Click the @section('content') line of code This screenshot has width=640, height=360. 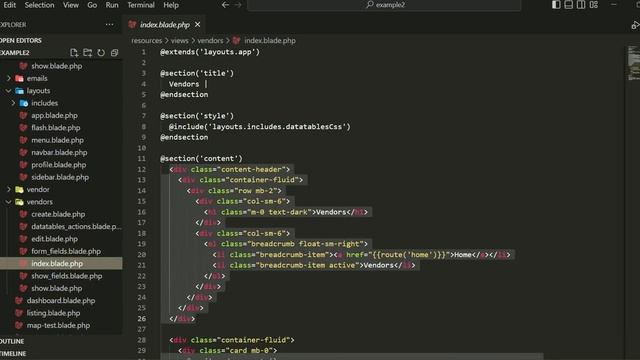tap(201, 158)
